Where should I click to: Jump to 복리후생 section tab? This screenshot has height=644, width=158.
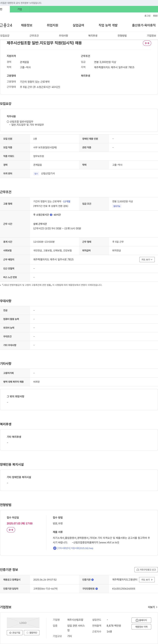pos(93,35)
